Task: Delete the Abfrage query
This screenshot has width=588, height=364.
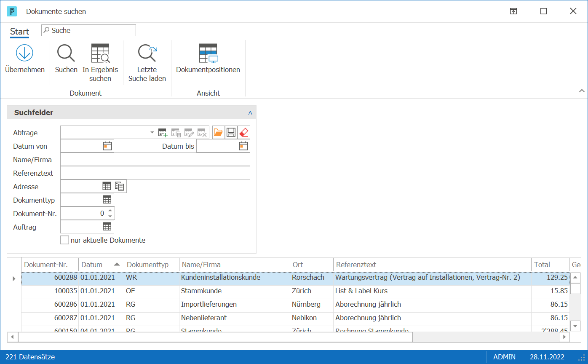Action: coord(202,133)
